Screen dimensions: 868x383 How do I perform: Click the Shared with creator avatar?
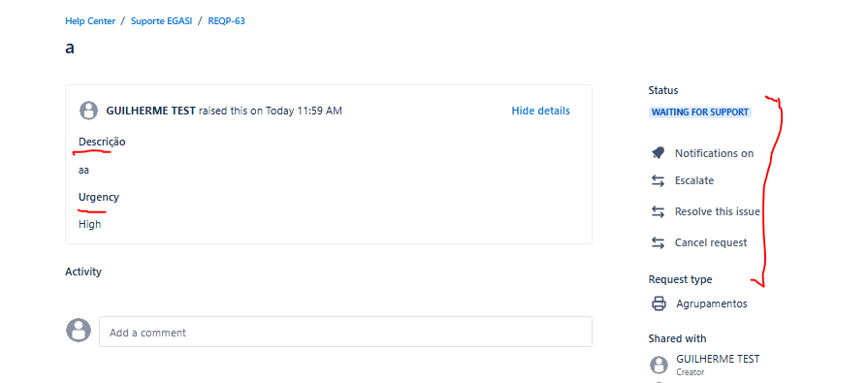tap(659, 365)
